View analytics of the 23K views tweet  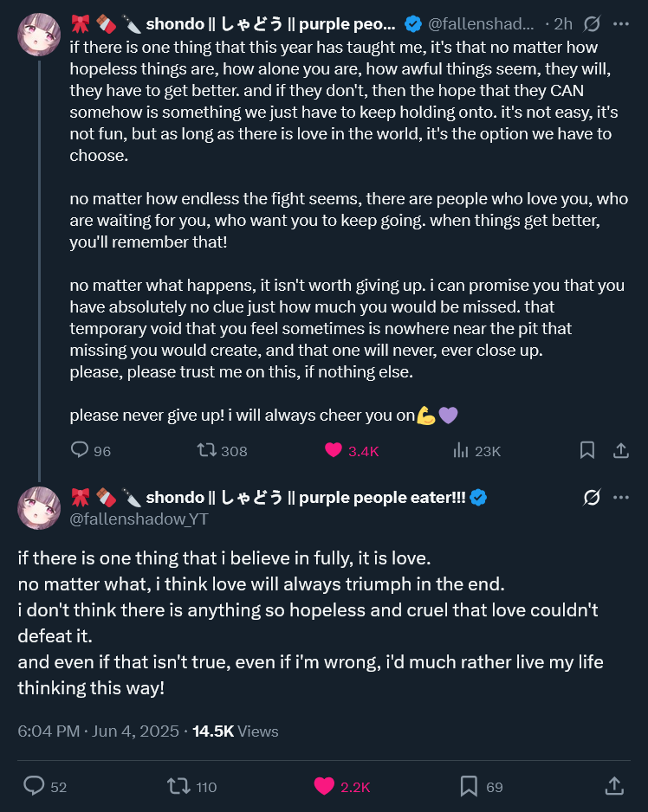coord(461,450)
